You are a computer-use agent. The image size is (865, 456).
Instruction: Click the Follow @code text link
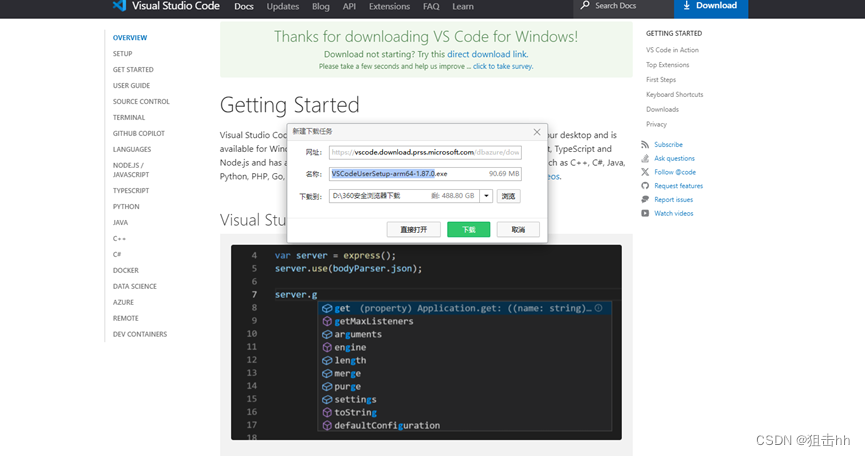click(x=675, y=172)
